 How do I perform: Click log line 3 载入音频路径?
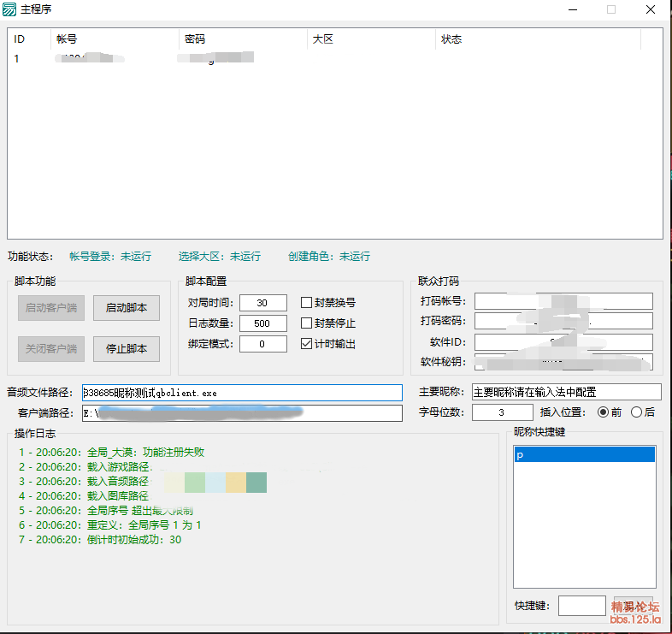(x=85, y=482)
